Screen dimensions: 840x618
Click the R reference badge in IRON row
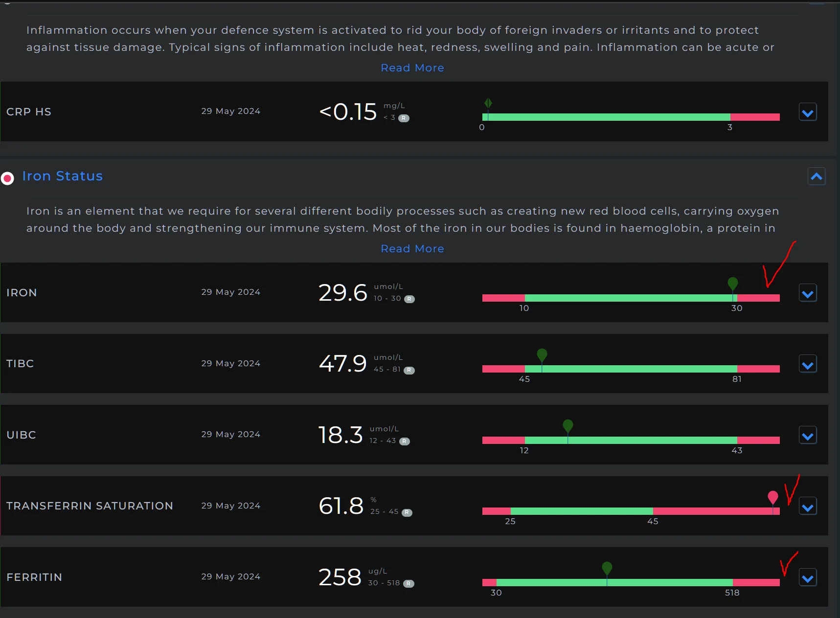[x=409, y=299]
